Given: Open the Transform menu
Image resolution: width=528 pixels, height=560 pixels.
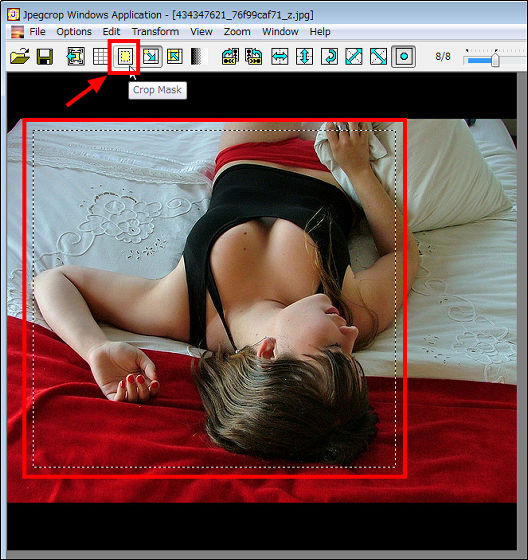Looking at the screenshot, I should tap(155, 32).
